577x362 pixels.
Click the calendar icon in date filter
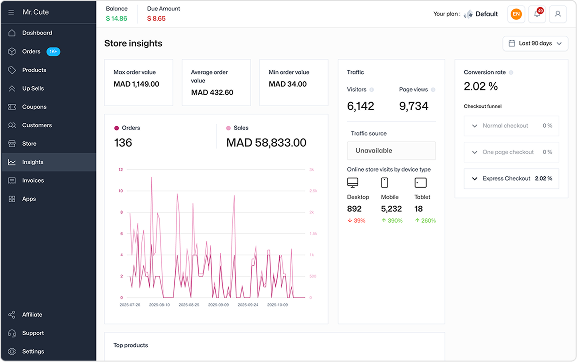(511, 43)
